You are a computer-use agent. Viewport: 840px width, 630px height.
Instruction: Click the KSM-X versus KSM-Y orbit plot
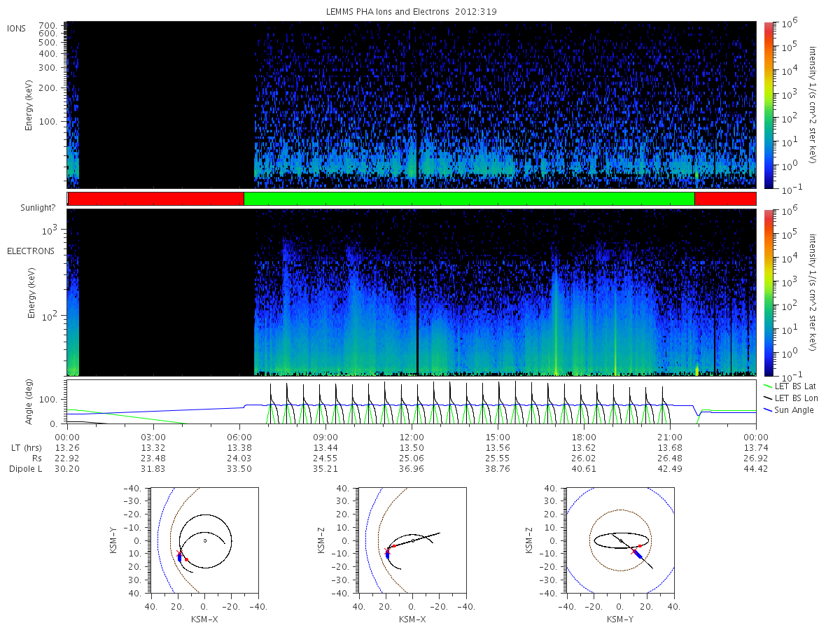click(203, 540)
